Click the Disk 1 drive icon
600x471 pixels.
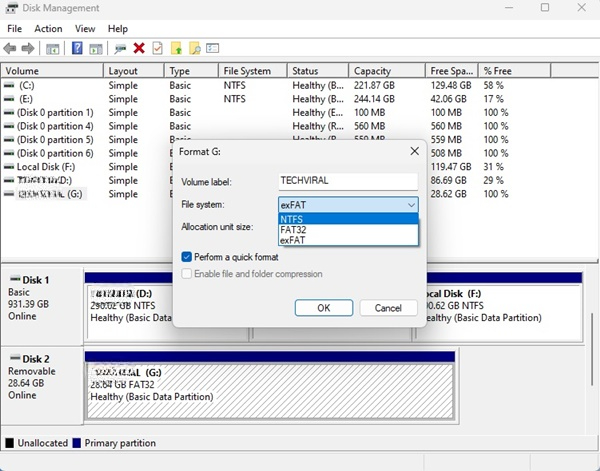(x=15, y=279)
